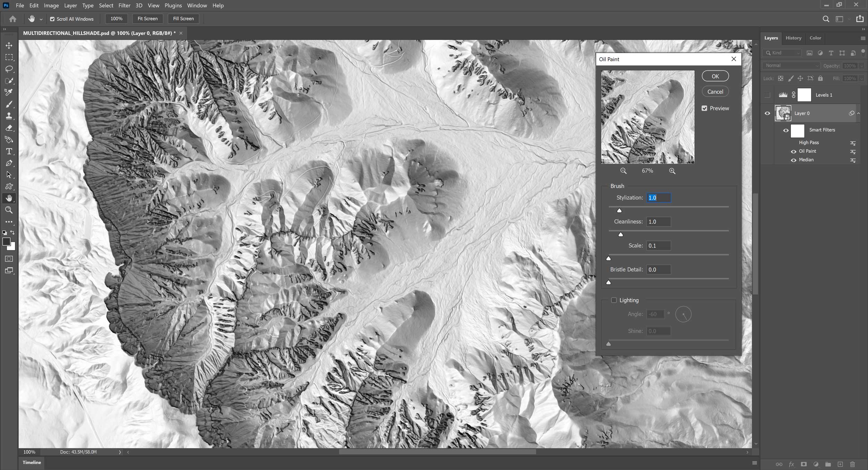Open the layer Kind filter dropdown
The height and width of the screenshot is (470, 868).
pyautogui.click(x=782, y=53)
